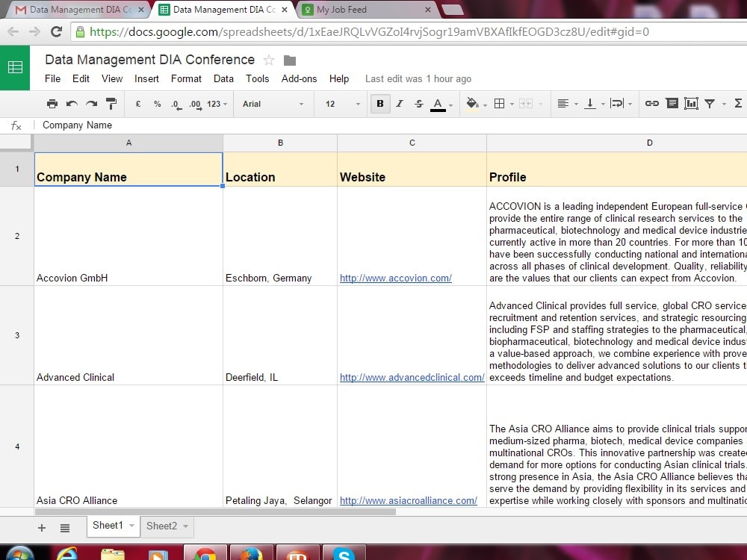Click Last edit was 1 hour ago
Screen dimensions: 747x560
click(x=418, y=79)
